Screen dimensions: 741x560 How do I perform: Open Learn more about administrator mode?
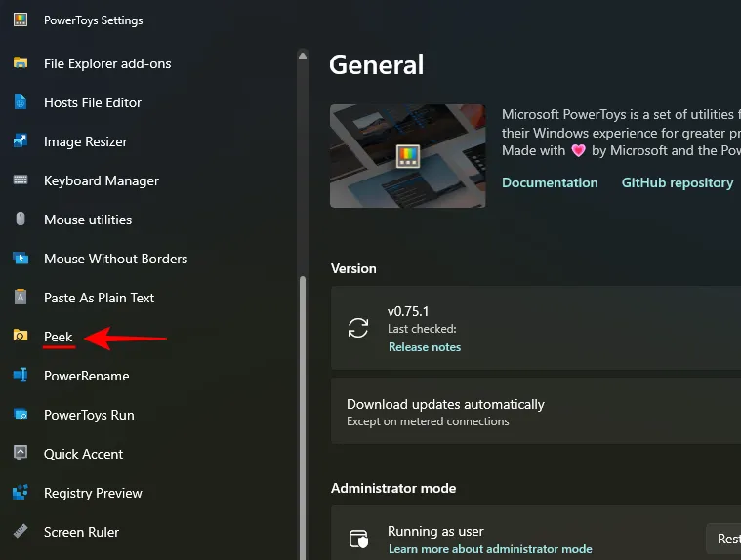coord(490,549)
